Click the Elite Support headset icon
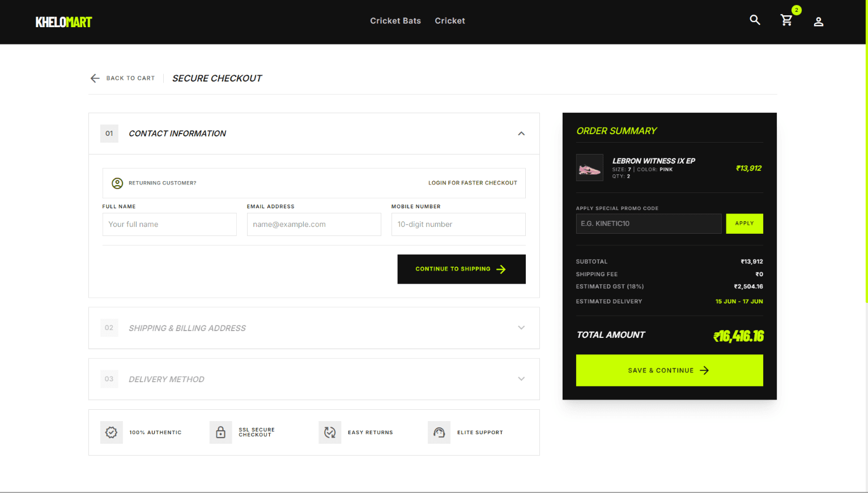The image size is (868, 493). [439, 432]
